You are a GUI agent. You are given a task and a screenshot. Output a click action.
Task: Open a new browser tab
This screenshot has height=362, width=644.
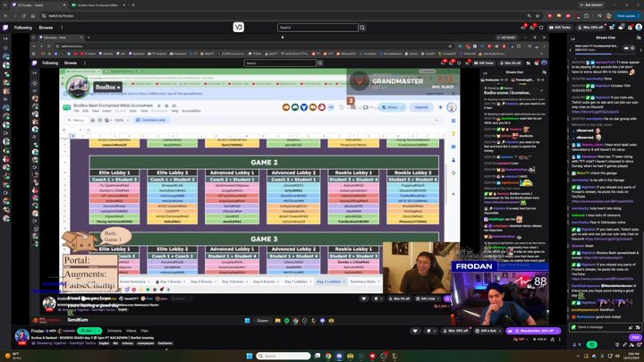click(133, 5)
